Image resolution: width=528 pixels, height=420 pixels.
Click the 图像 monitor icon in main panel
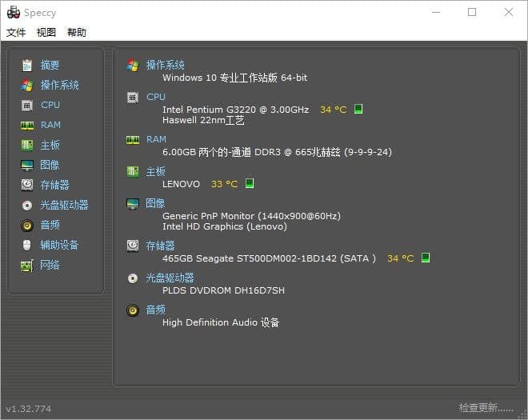[133, 204]
